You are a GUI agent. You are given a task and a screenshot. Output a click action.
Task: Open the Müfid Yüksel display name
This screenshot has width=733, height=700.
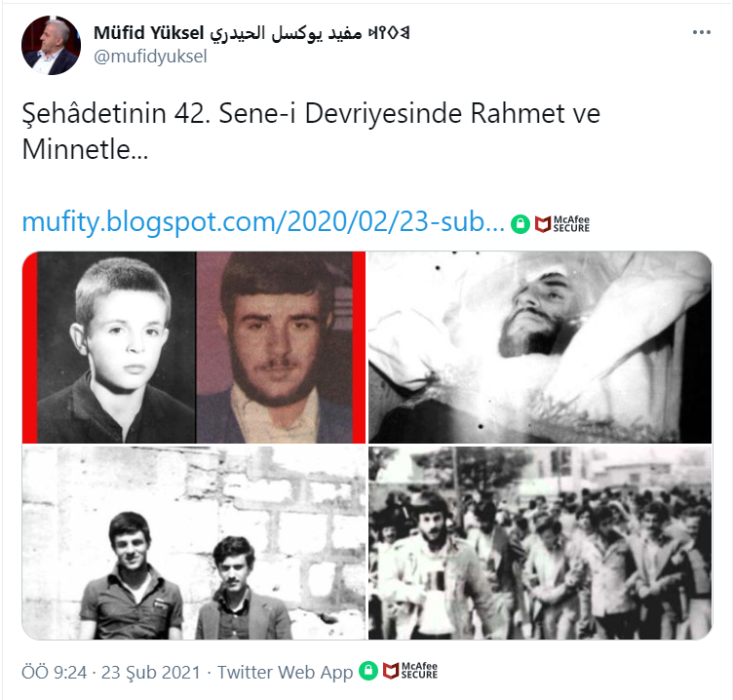pyautogui.click(x=149, y=33)
